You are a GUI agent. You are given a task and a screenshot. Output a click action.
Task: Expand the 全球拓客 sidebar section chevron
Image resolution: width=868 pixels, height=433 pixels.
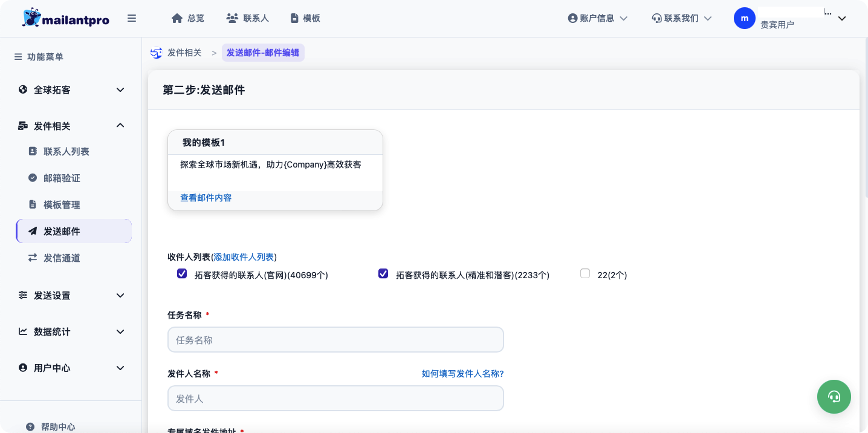tap(120, 90)
